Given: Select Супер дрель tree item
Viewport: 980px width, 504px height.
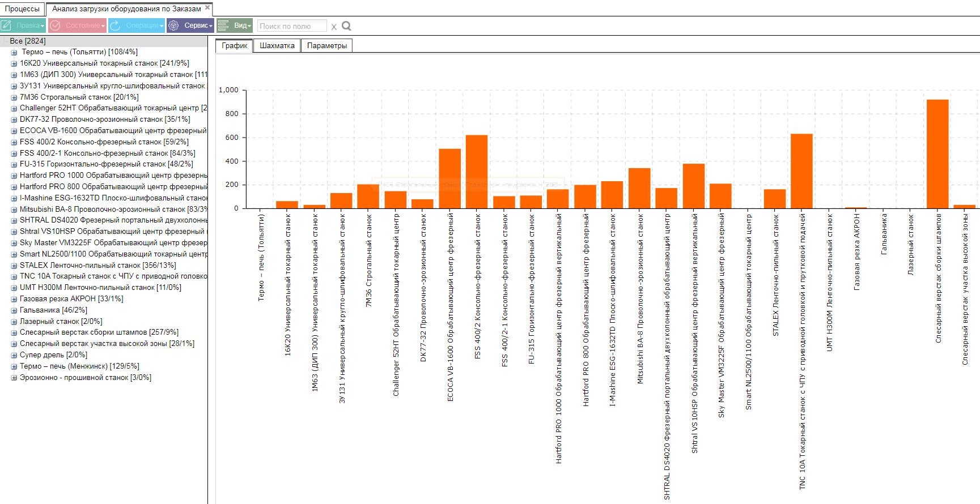Looking at the screenshot, I should [54, 355].
